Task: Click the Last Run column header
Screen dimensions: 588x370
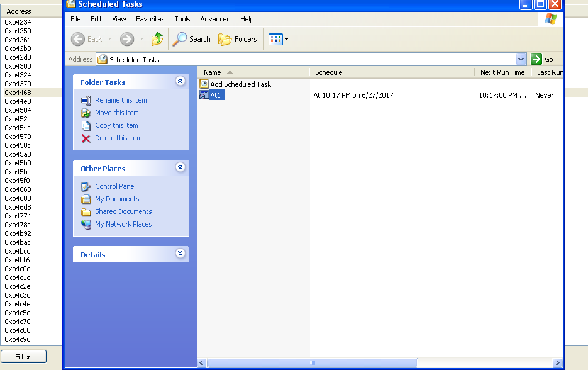Action: (547, 72)
